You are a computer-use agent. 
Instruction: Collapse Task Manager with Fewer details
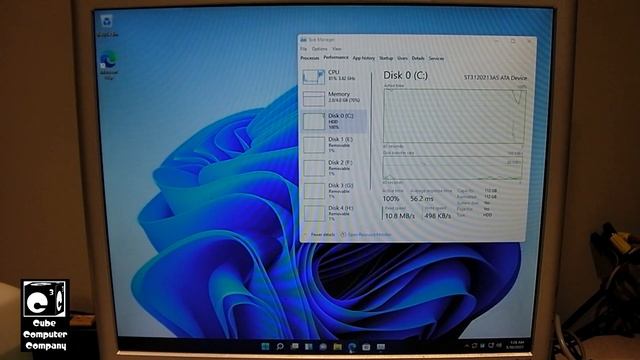[320, 235]
